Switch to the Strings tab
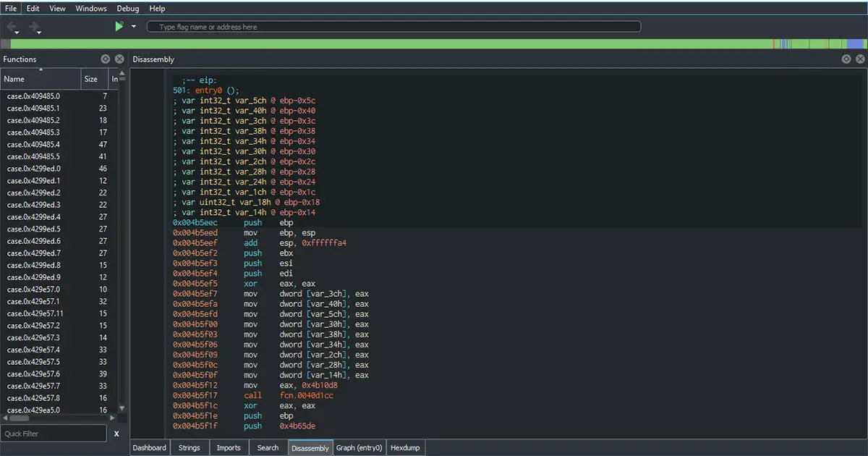 [190, 448]
